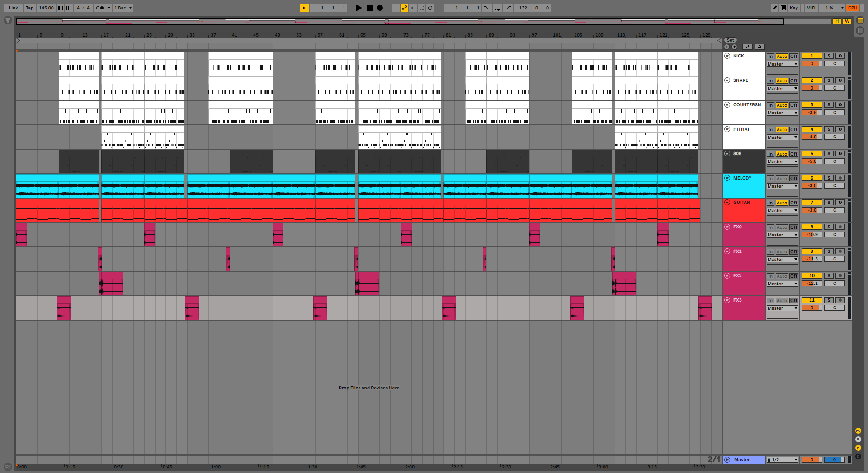Switch HITHAT track monitor to In
Viewport: 868px width, 473px height.
pos(771,130)
